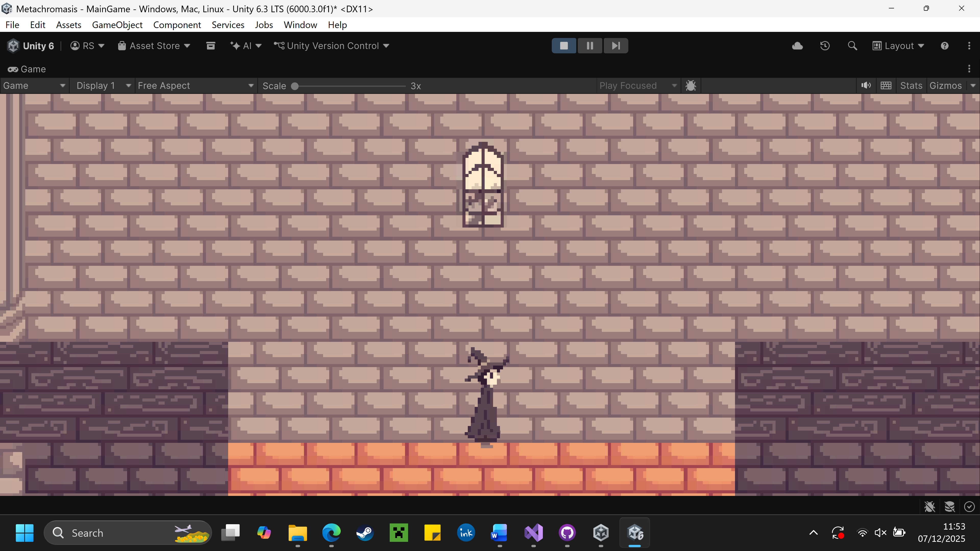Open the Layout dropdown

pyautogui.click(x=898, y=46)
